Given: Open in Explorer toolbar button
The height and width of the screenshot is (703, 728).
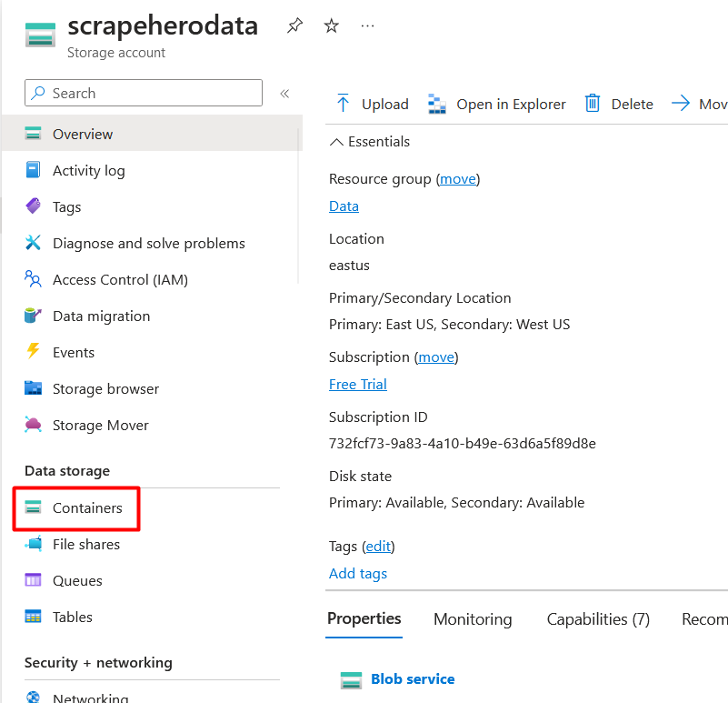Looking at the screenshot, I should pyautogui.click(x=497, y=104).
